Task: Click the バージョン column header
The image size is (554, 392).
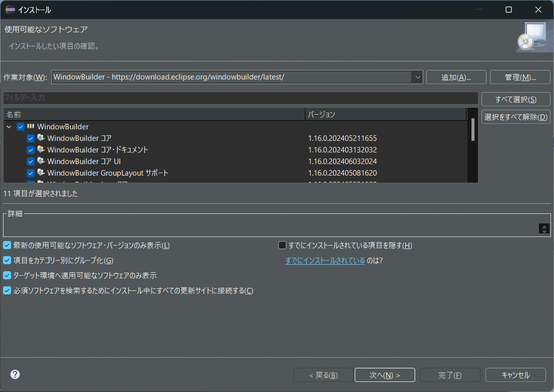Action: pos(385,114)
